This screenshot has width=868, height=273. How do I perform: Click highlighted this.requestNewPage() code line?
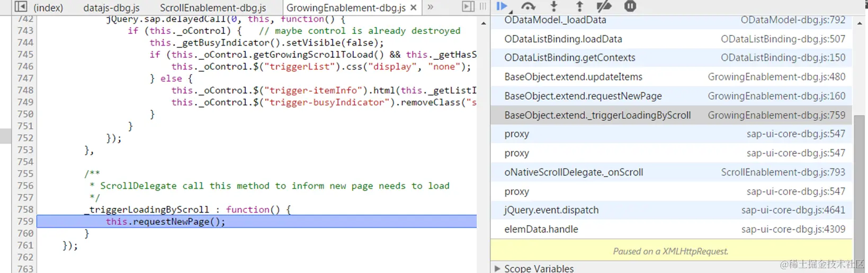click(257, 222)
